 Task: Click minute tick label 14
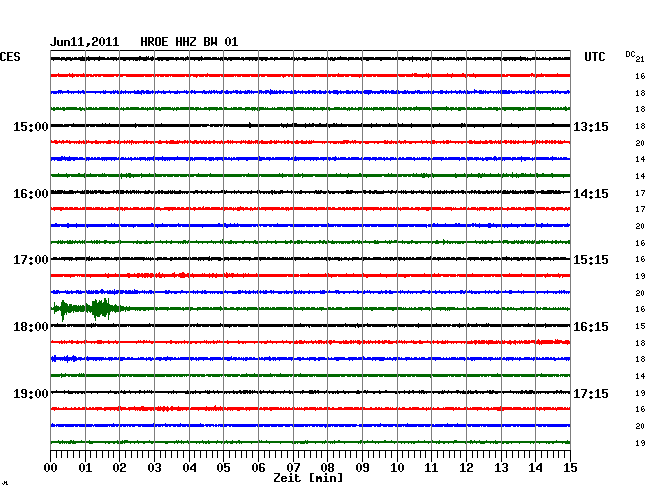(535, 467)
